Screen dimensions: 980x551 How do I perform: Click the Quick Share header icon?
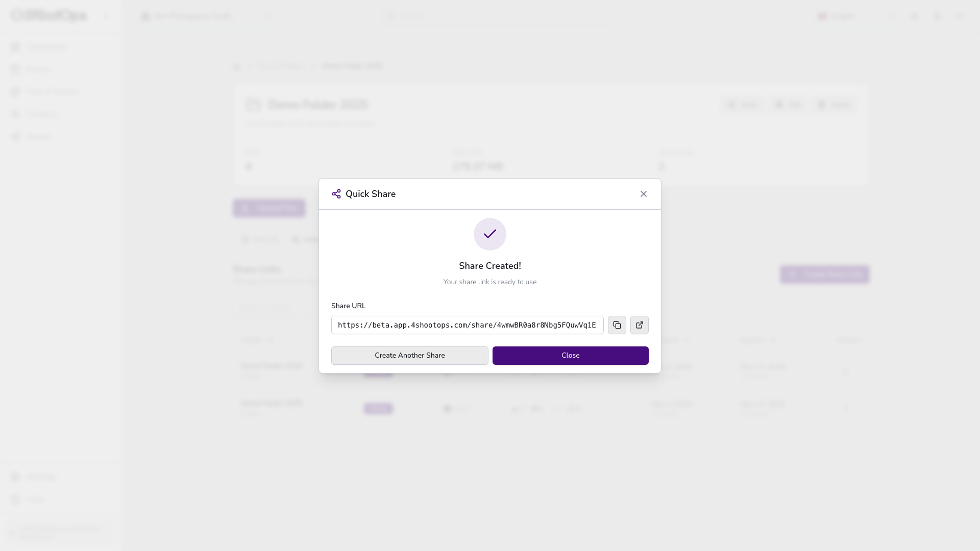tap(336, 194)
